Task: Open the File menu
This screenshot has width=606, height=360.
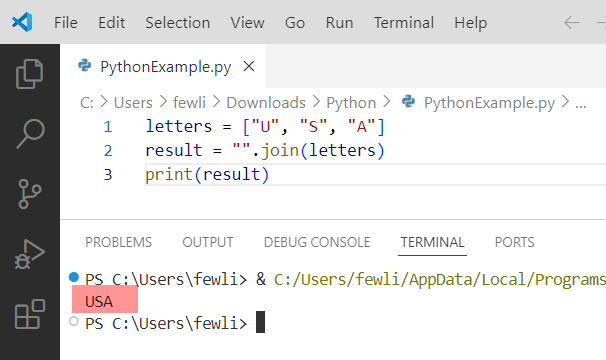Action: (66, 22)
